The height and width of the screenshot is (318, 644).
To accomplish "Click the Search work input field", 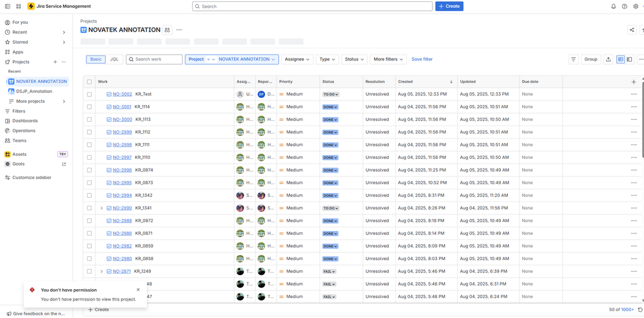I will (x=154, y=59).
